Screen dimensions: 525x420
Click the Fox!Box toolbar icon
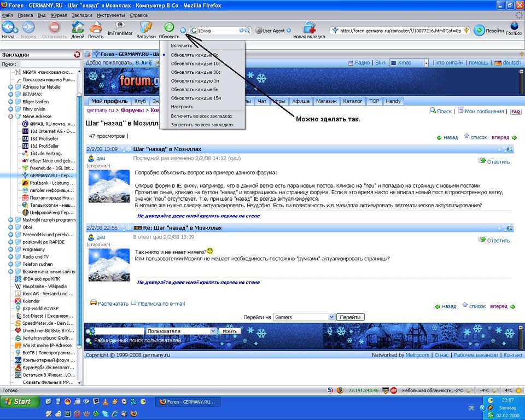[x=514, y=26]
